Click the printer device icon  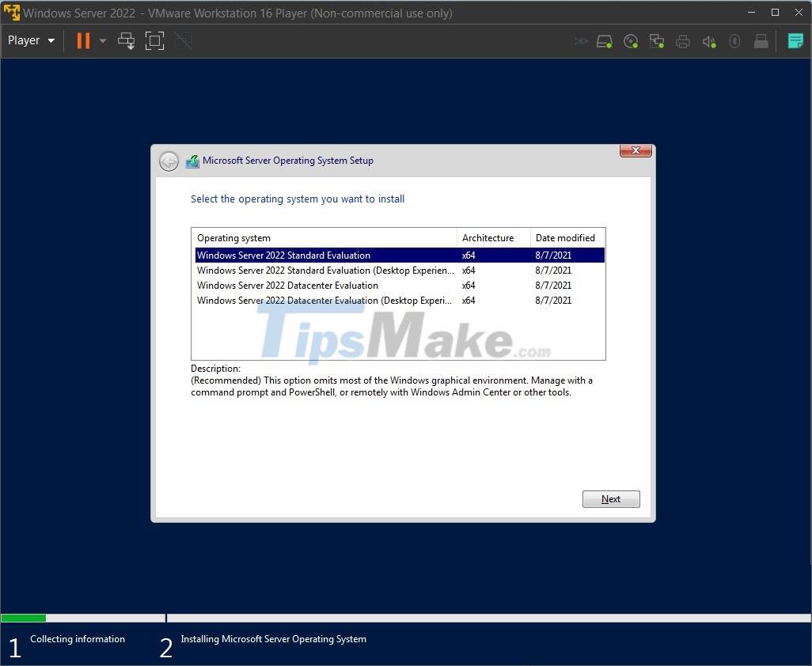(x=683, y=40)
